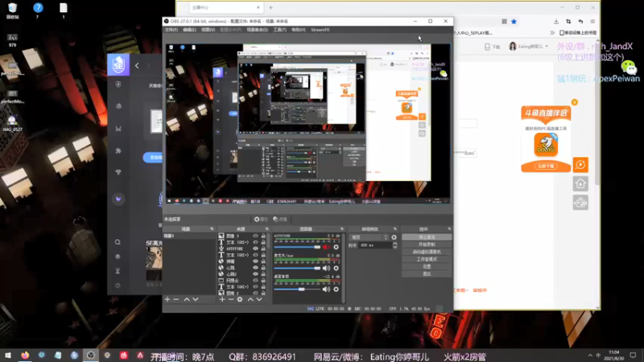
Task: Increase transition duration stepper up arrow
Action: pyautogui.click(x=394, y=244)
